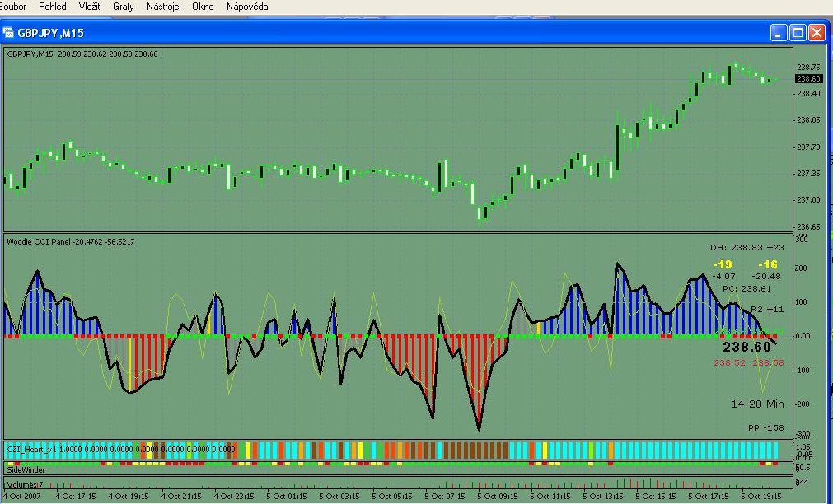Click the 5 Oct 13:15 time label
This screenshot has width=833, height=504.
coord(603,497)
